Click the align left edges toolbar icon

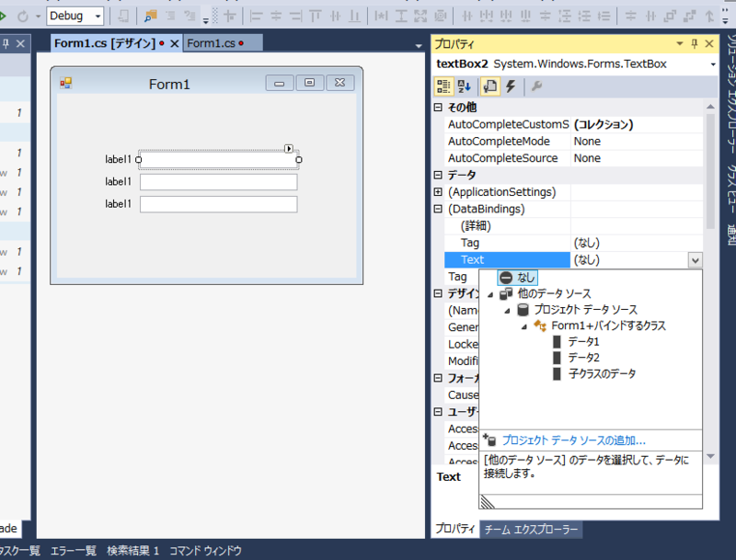tap(255, 16)
